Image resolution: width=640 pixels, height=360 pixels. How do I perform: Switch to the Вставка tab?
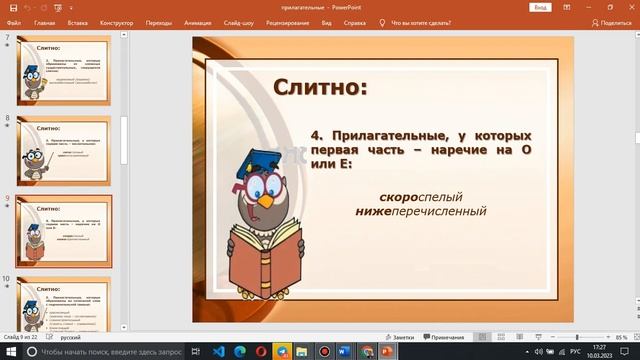78,23
